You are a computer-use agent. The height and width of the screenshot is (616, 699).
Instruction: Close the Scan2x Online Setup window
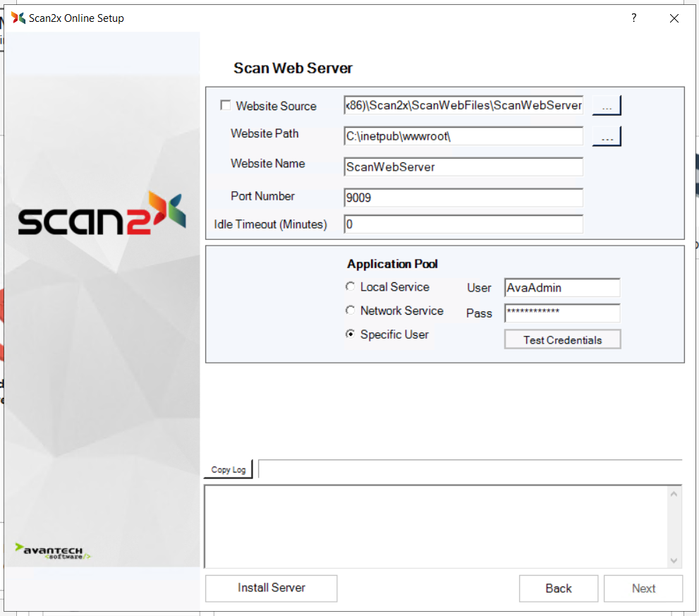(x=674, y=18)
